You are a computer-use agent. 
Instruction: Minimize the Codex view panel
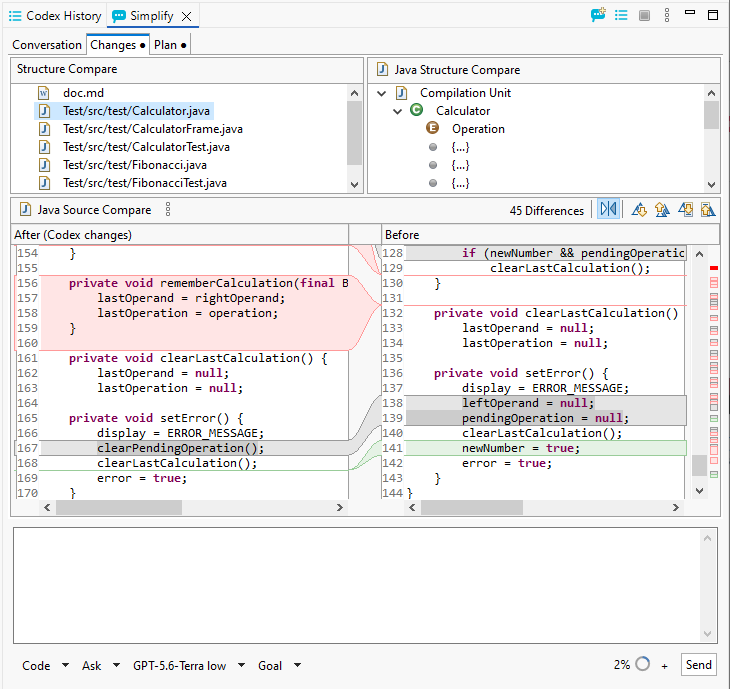tap(690, 13)
